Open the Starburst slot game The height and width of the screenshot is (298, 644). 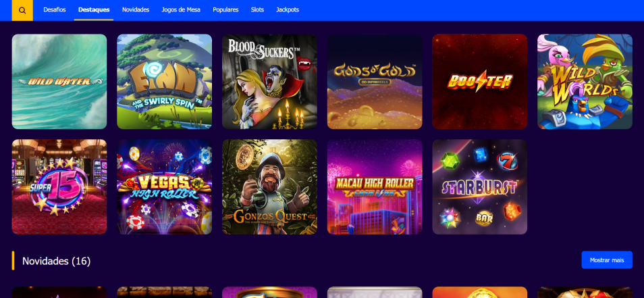click(480, 187)
